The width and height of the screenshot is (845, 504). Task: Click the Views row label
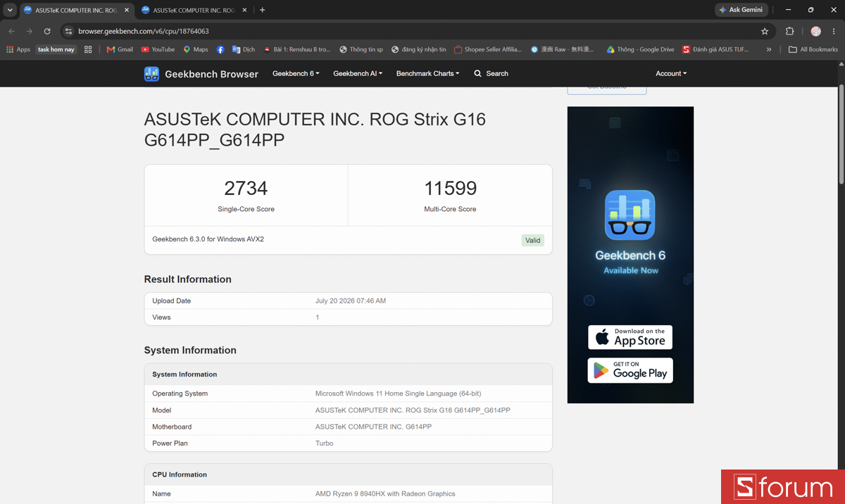click(x=161, y=317)
